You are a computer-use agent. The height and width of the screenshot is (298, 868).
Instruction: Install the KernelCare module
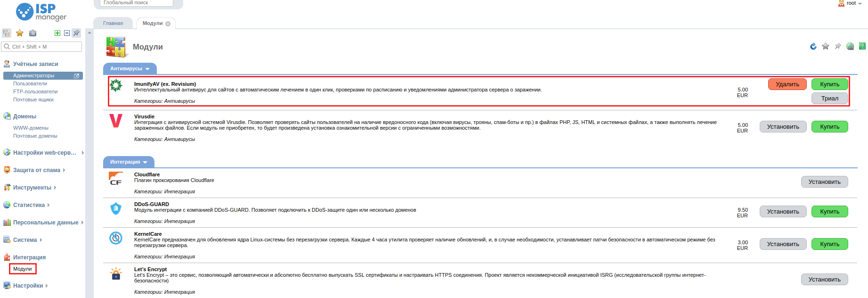[x=783, y=244]
